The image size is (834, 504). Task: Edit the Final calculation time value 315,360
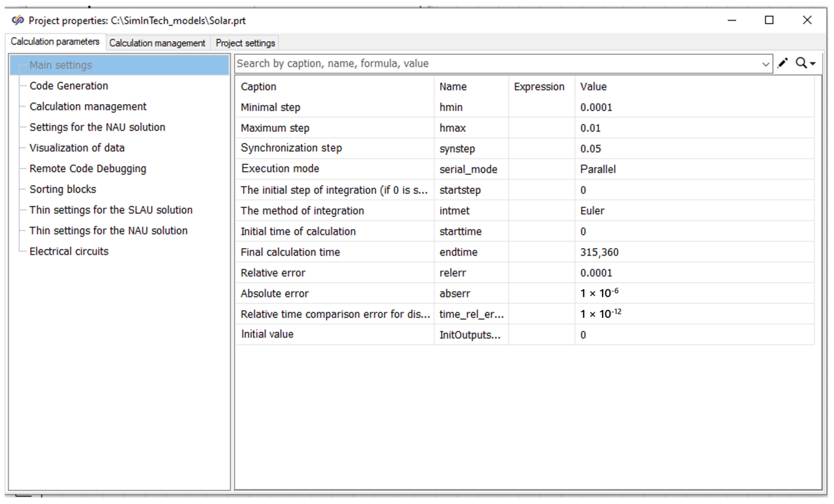599,252
